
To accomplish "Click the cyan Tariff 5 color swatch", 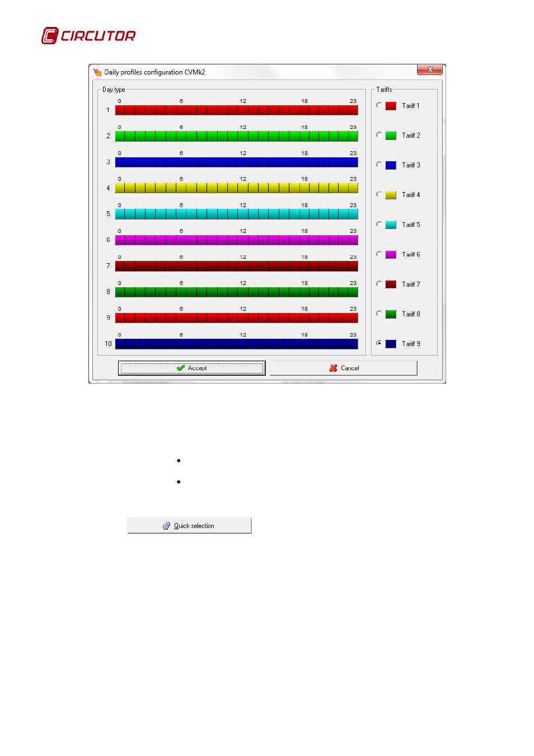I will click(x=391, y=225).
